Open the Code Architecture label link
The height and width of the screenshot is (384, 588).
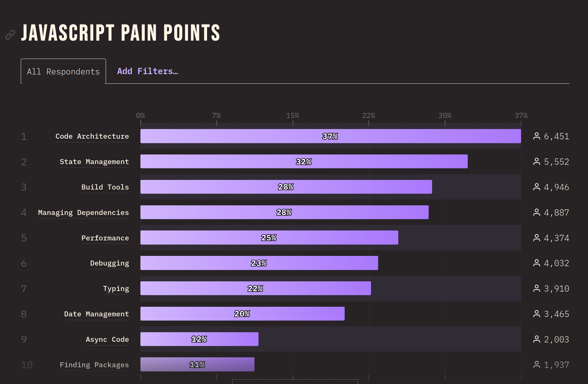tap(92, 136)
